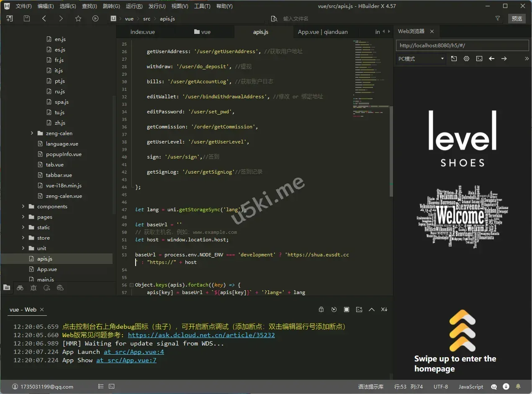Stop the running console with the square icon
Image resolution: width=532 pixels, height=394 pixels.
(x=347, y=310)
